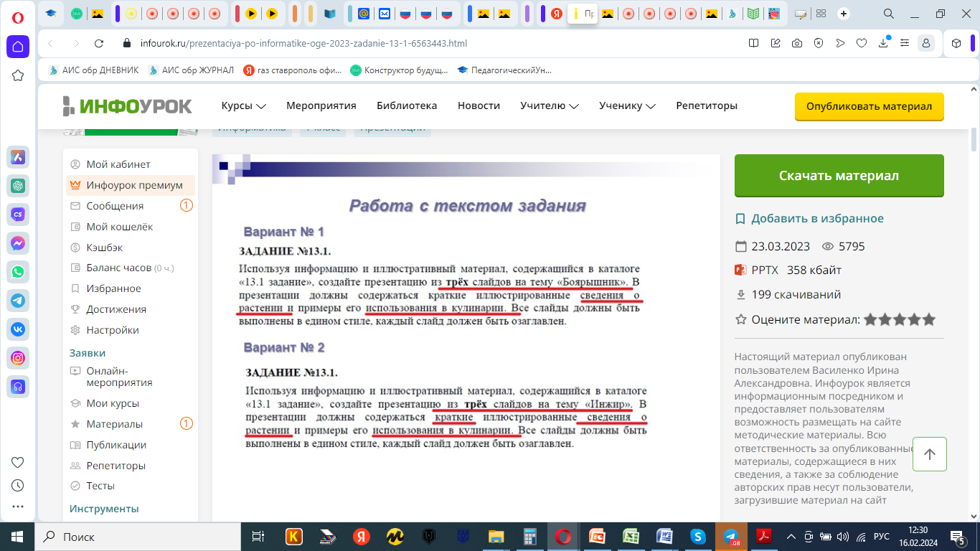Take a snapshot with camera icon
The image size is (980, 551).
(x=797, y=43)
